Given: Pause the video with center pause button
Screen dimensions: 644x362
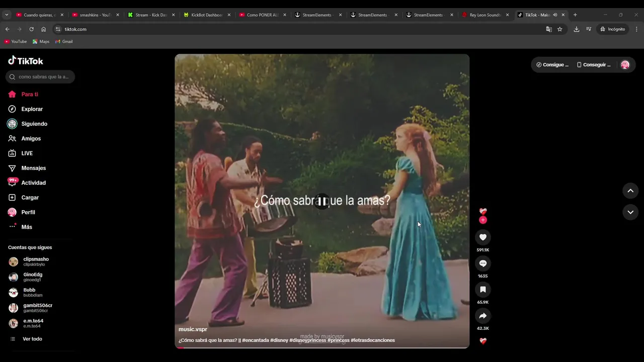Looking at the screenshot, I should (322, 202).
